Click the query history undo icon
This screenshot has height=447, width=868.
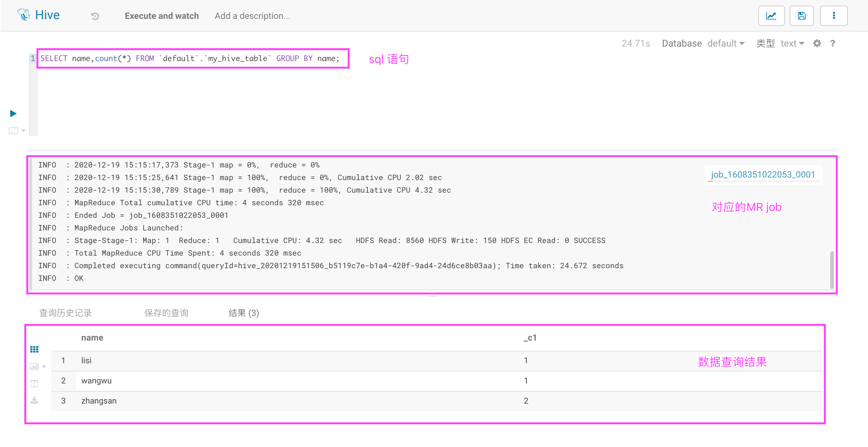click(95, 16)
